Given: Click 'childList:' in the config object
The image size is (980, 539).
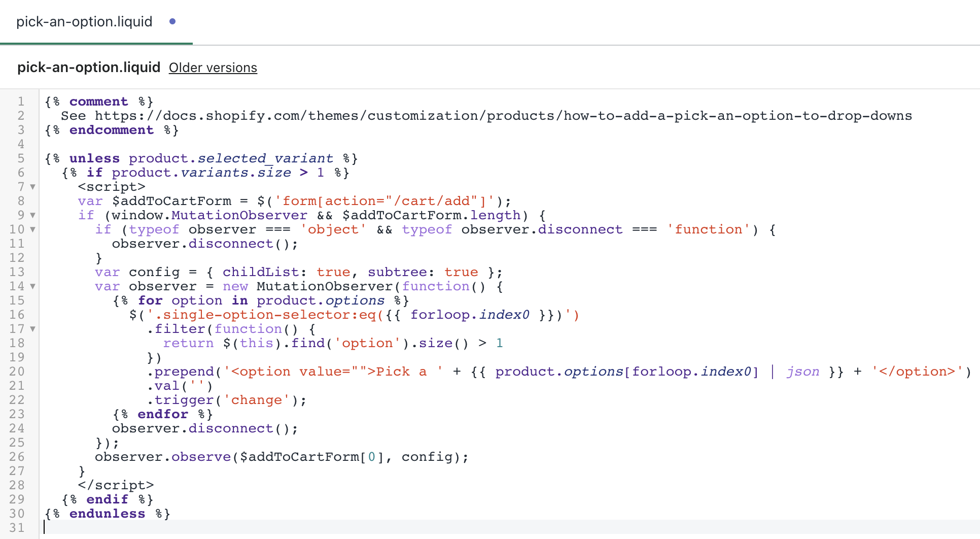Looking at the screenshot, I should pos(265,272).
